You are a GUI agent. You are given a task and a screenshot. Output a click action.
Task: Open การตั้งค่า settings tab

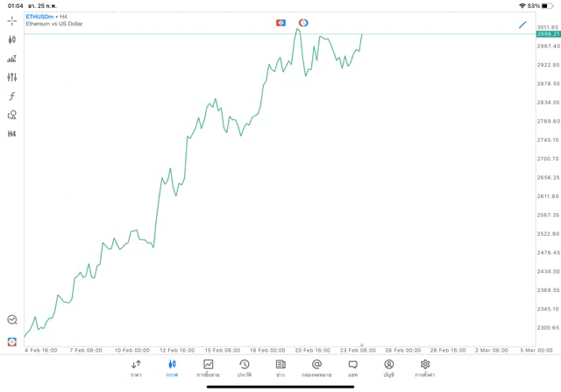(x=425, y=368)
